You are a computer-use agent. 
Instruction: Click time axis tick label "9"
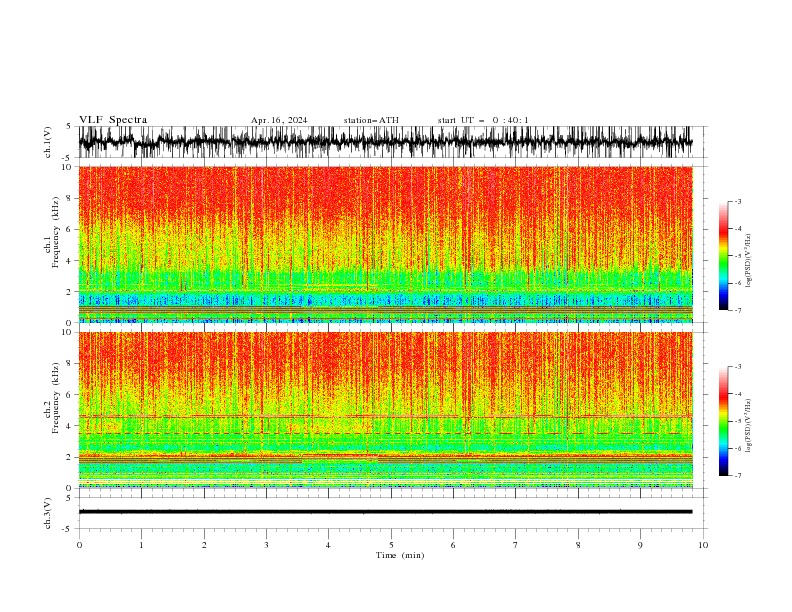point(640,545)
